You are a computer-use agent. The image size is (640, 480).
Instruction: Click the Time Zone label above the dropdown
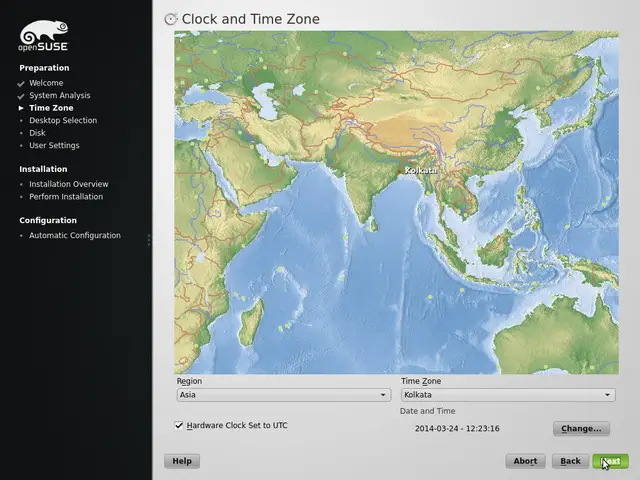pos(421,381)
